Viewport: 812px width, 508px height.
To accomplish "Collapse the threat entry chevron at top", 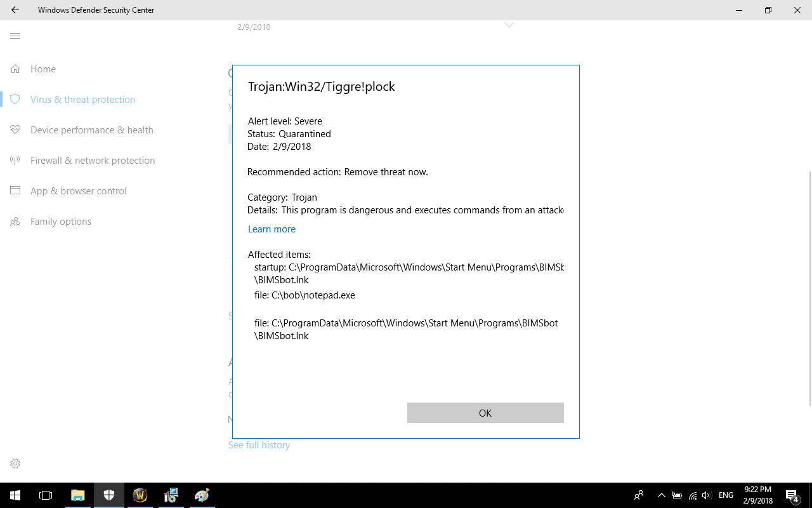I will [509, 25].
